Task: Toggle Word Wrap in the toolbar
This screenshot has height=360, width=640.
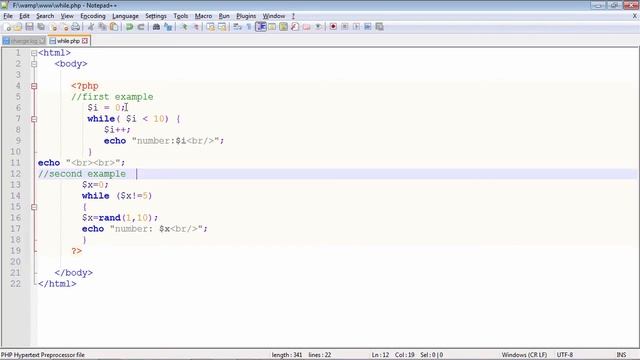Action: coord(237,27)
